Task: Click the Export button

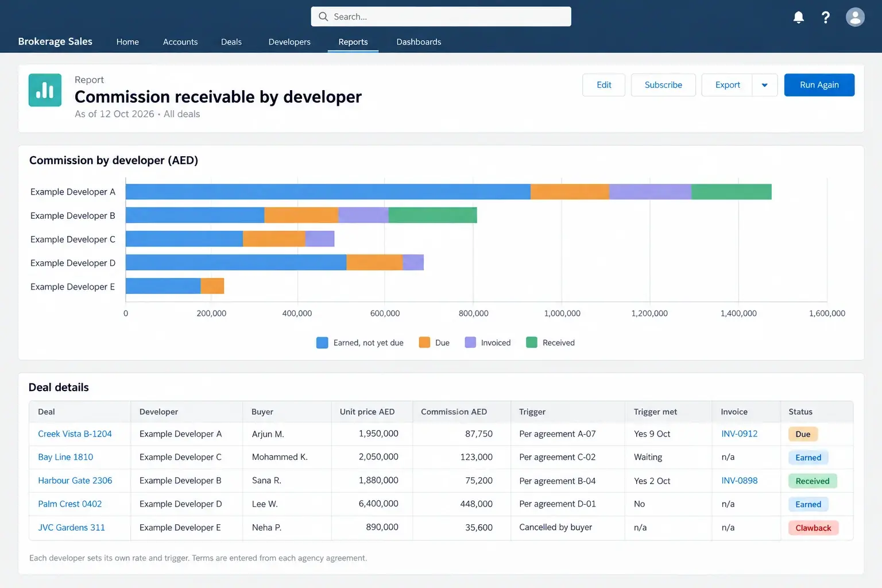Action: pyautogui.click(x=727, y=85)
